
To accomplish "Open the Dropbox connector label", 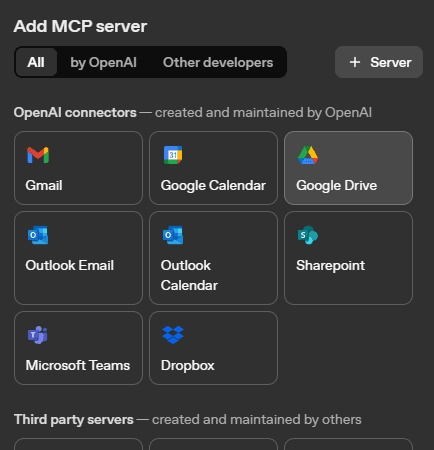I will click(188, 365).
